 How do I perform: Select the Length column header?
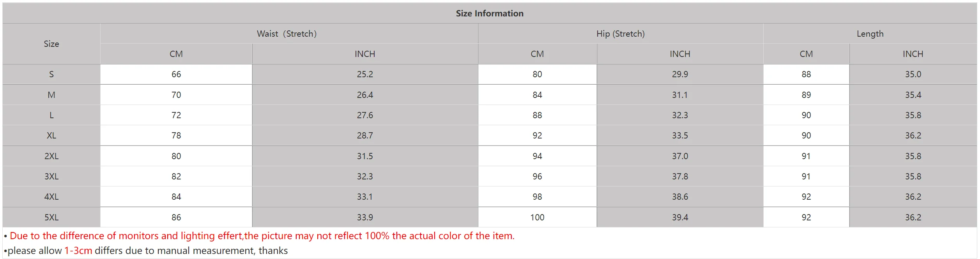(870, 34)
